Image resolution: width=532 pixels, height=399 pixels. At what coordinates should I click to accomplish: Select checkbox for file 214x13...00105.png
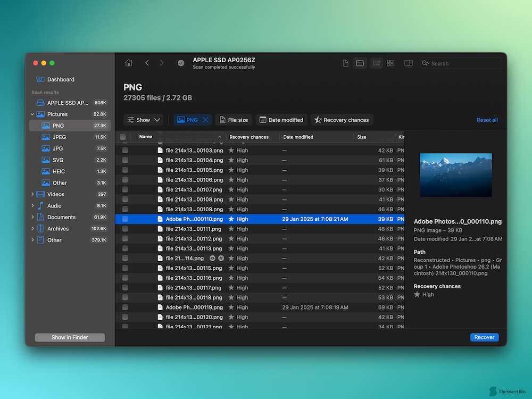click(125, 170)
